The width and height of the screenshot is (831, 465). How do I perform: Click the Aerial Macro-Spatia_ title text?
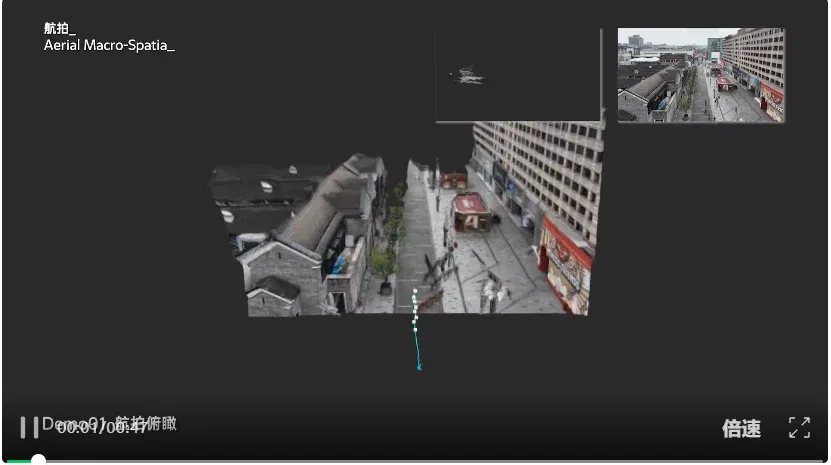point(109,46)
